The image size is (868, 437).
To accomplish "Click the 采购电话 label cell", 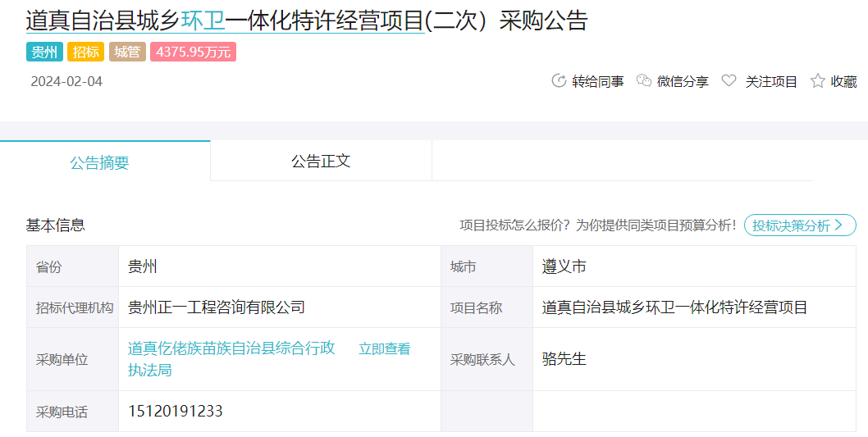I will pyautogui.click(x=72, y=411).
